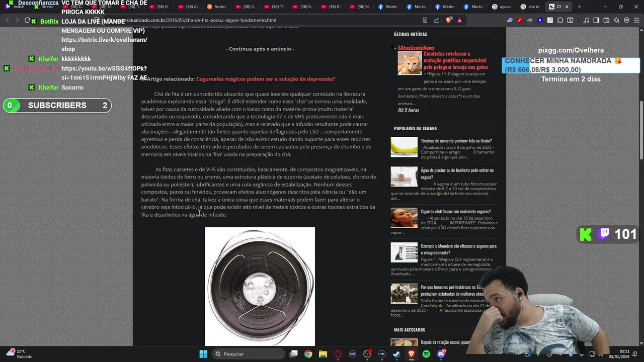Click the orange cat news thumbnail
Screen dimensions: 644x362
(410, 63)
